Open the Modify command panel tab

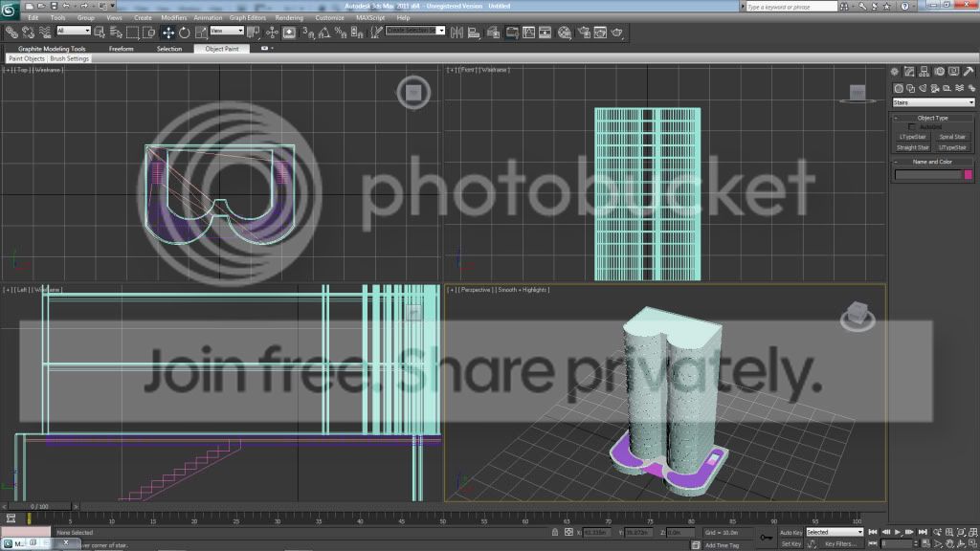click(909, 72)
